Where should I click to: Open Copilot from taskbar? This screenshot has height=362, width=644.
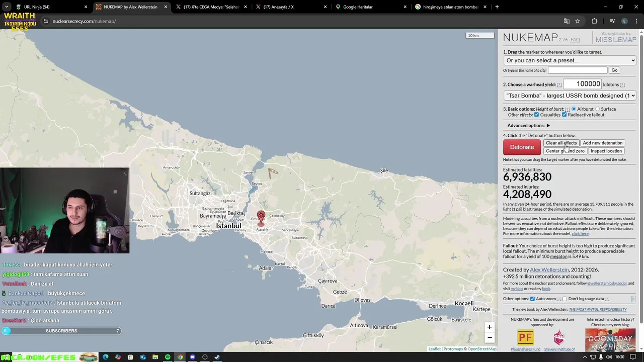(118, 357)
